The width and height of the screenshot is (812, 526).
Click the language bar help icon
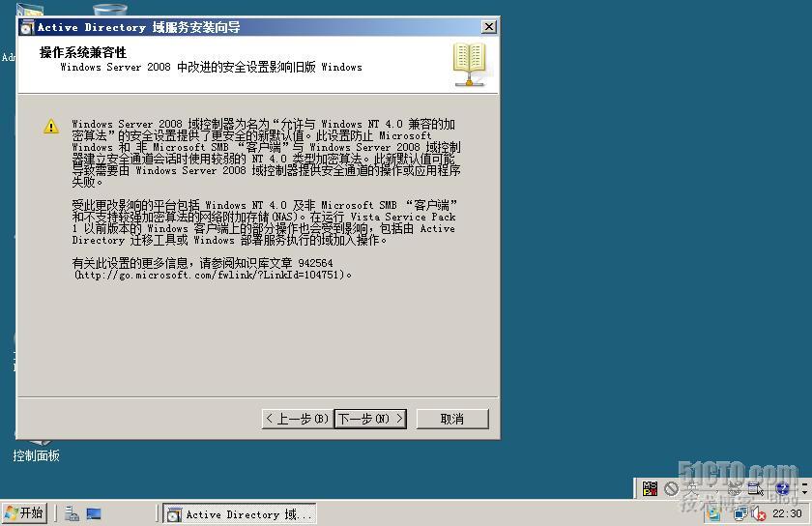782,488
